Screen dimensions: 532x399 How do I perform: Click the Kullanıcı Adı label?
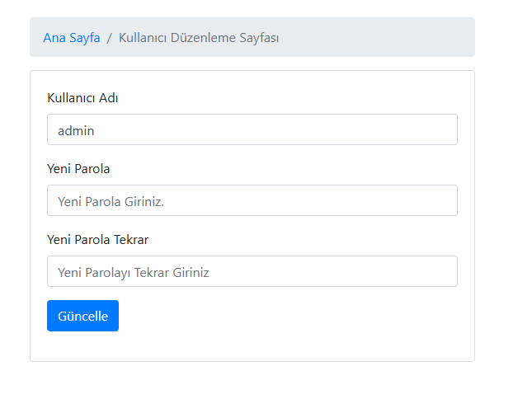(83, 98)
